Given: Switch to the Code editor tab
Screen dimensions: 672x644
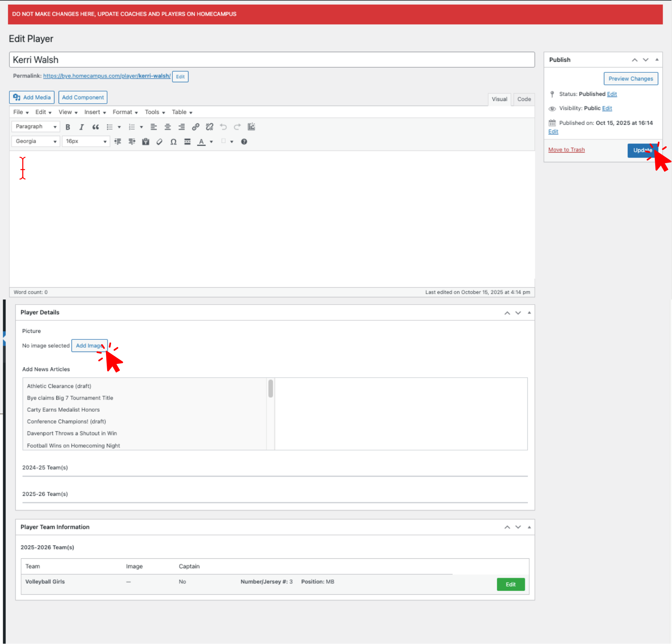Looking at the screenshot, I should pyautogui.click(x=524, y=99).
